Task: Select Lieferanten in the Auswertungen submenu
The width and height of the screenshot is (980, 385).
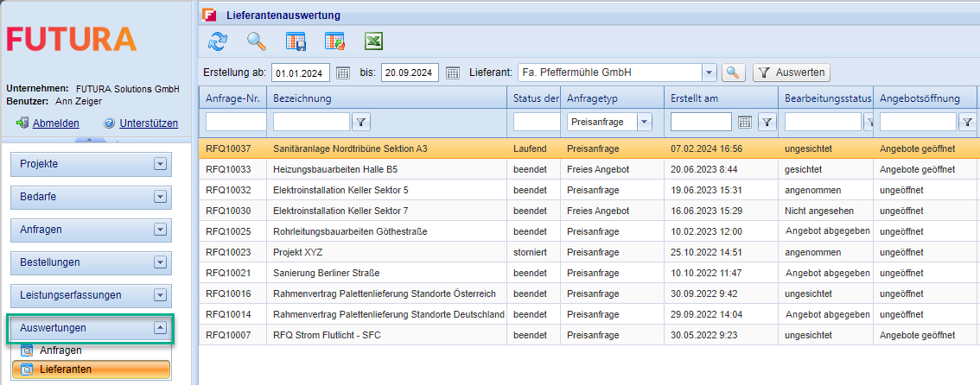Action: pos(66,369)
